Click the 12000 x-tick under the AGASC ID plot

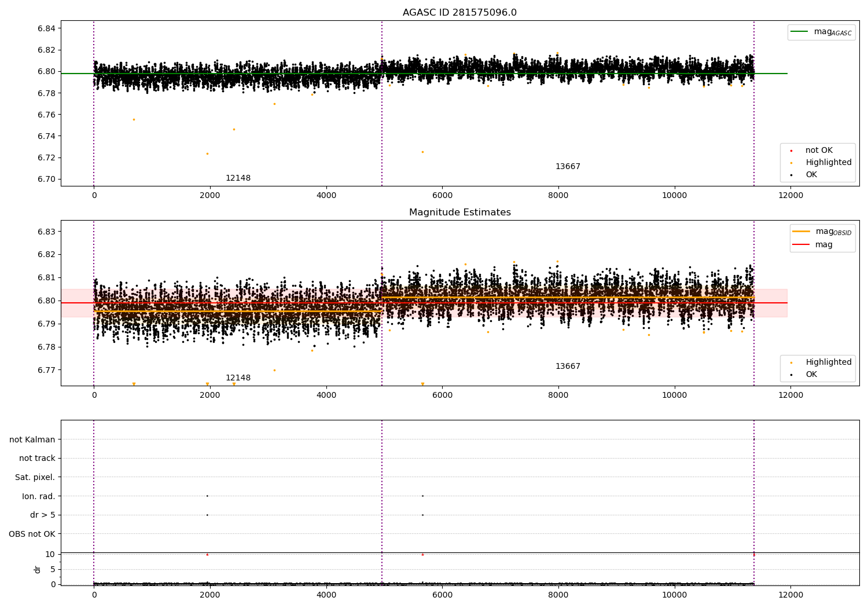[790, 196]
